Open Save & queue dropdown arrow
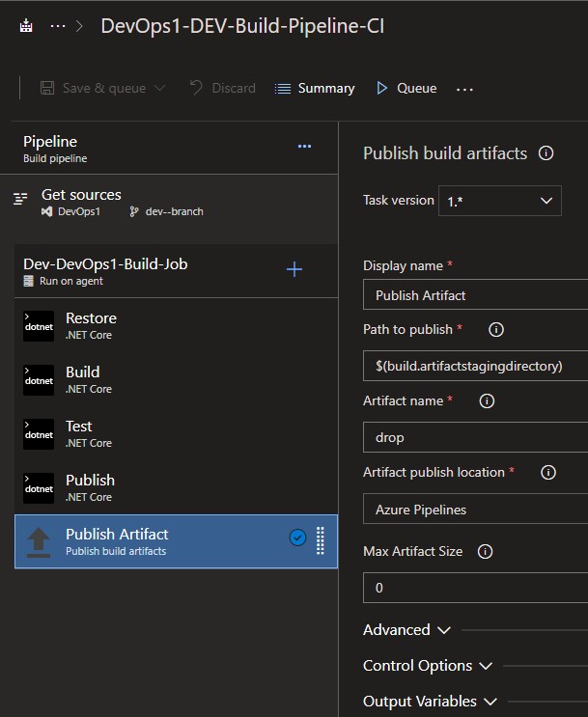This screenshot has width=588, height=717. [159, 88]
